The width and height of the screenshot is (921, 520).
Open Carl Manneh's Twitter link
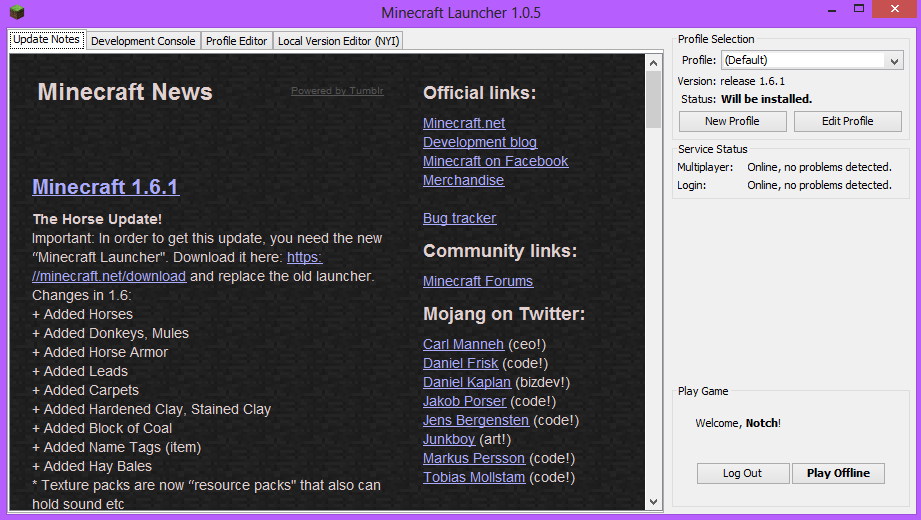click(x=463, y=344)
